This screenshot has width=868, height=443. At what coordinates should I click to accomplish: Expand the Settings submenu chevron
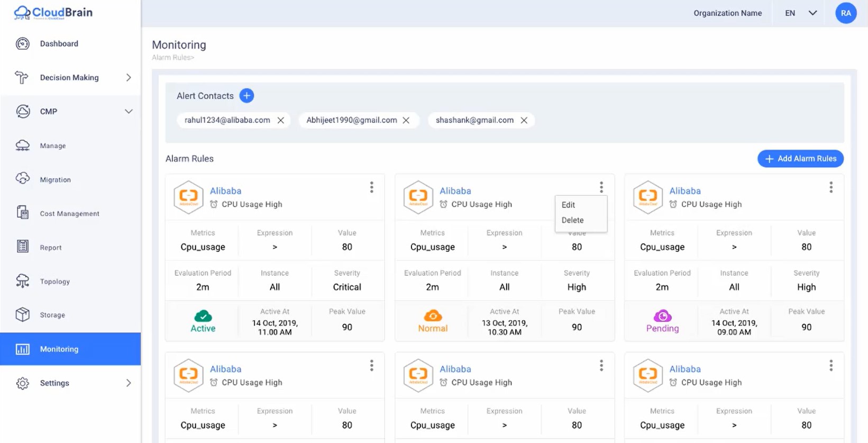129,383
